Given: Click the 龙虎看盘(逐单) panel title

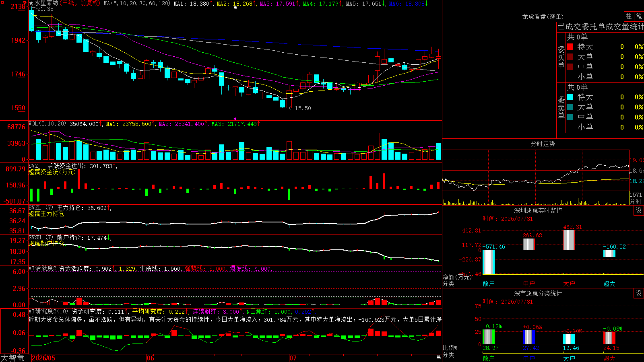Looking at the screenshot, I should click(x=543, y=16).
